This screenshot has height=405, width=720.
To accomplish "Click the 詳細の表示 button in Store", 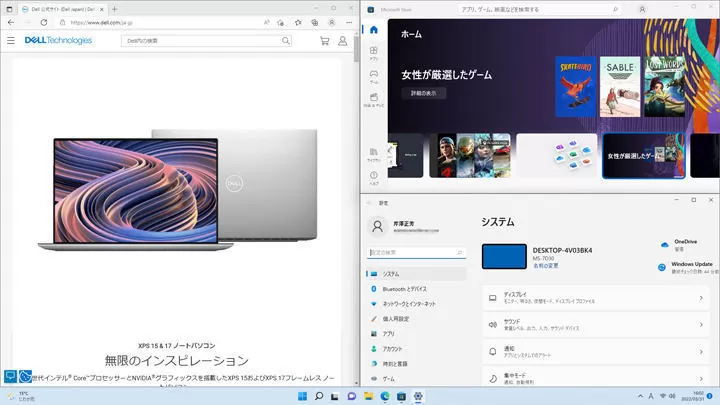I will pos(423,93).
